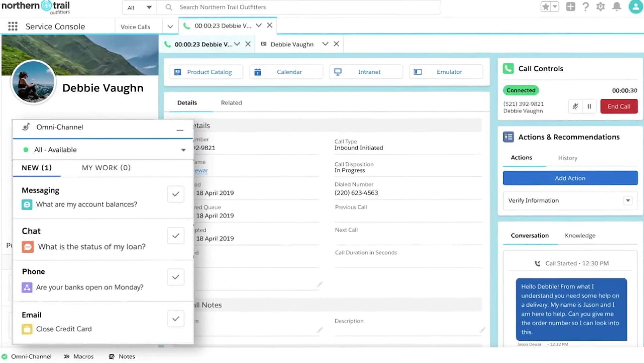Screen dimensions: 644x363
Task: Open the Product Catalog button
Action: coord(206,72)
